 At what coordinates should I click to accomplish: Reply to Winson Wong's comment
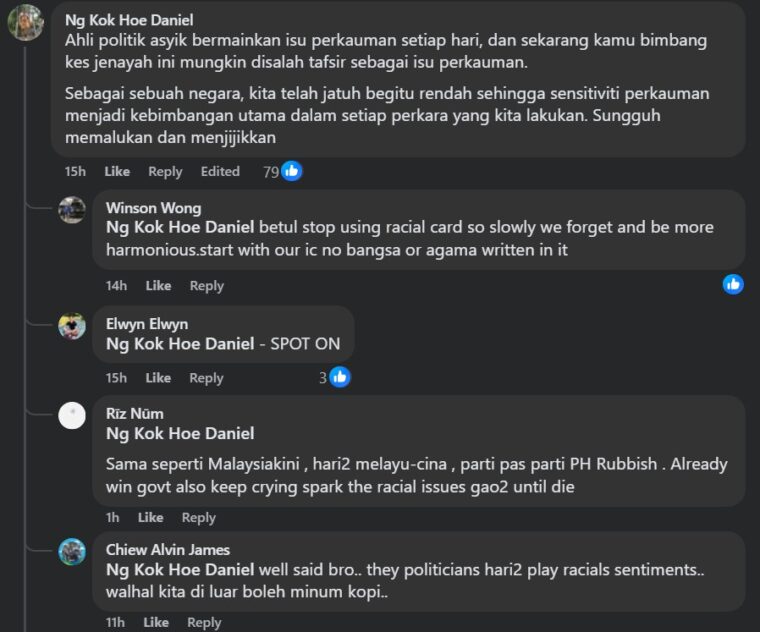click(x=206, y=286)
